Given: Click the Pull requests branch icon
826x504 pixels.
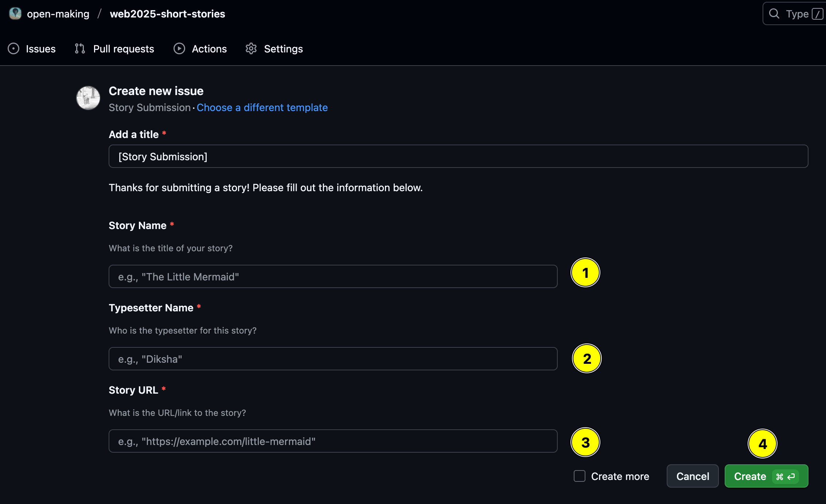Looking at the screenshot, I should pos(80,48).
